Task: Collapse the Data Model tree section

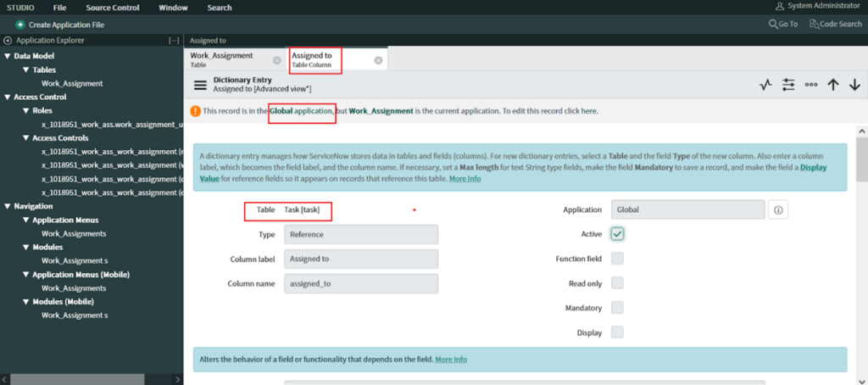Action: tap(8, 56)
